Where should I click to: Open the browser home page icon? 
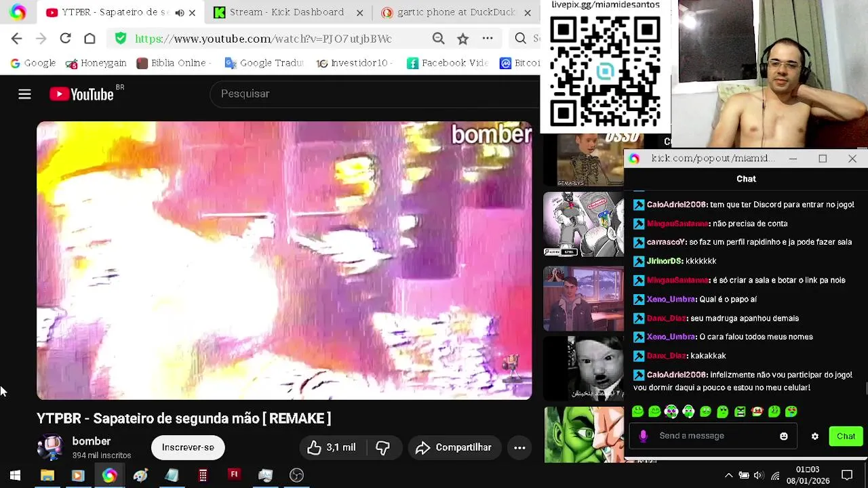[90, 39]
